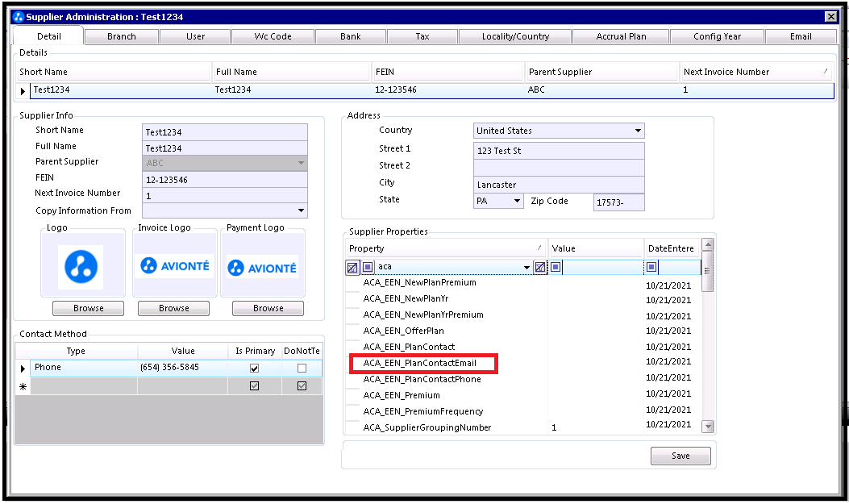The width and height of the screenshot is (849, 504).
Task: Click the Value column filter operator icon
Action: coord(556,267)
